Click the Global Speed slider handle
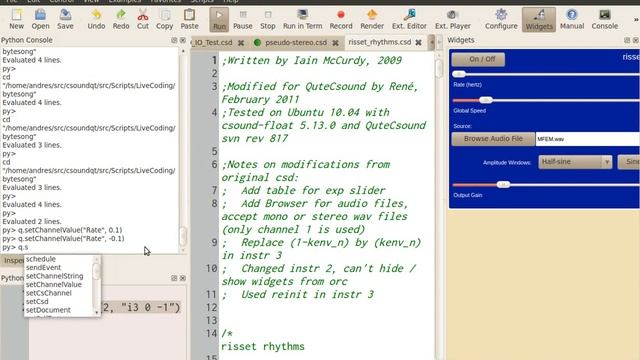 click(486, 100)
